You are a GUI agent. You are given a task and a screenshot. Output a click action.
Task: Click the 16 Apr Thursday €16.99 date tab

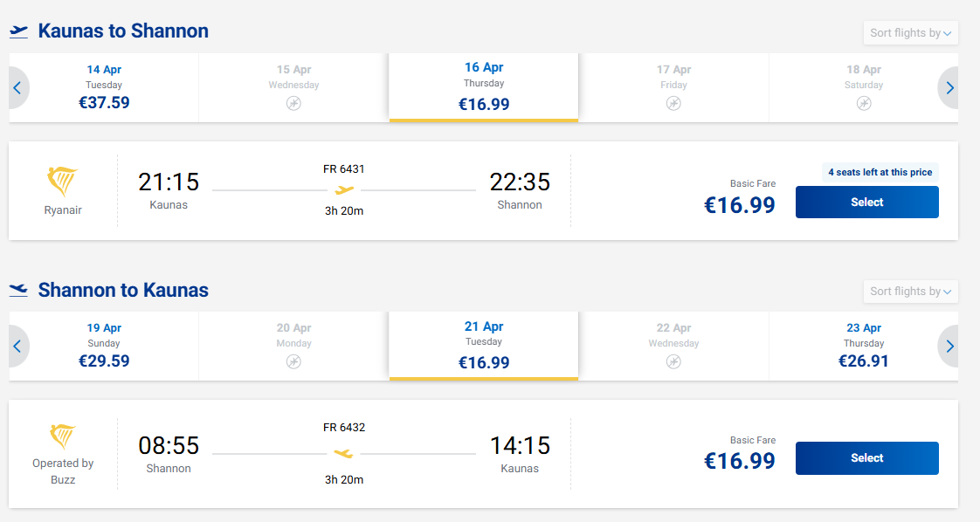(x=484, y=87)
